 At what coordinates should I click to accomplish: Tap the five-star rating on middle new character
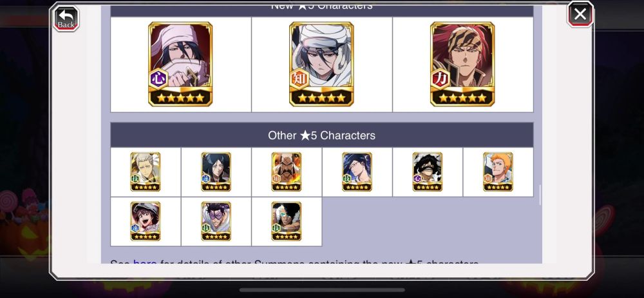point(321,98)
